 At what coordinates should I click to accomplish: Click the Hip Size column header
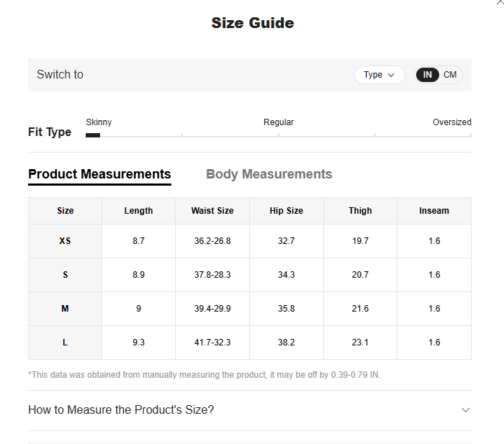286,211
